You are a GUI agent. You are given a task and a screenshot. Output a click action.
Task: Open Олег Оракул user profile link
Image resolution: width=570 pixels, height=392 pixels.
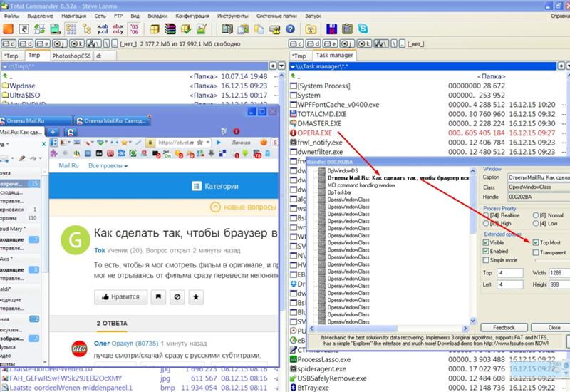[x=126, y=344]
